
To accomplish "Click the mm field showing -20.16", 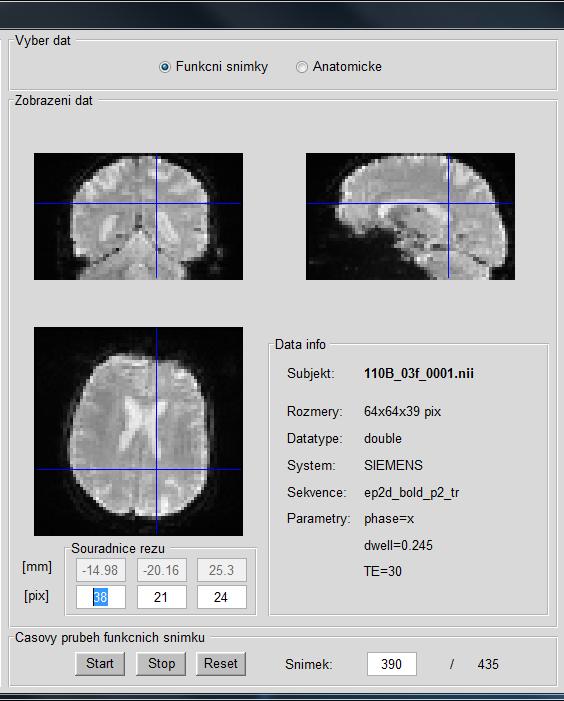I will click(x=161, y=570).
